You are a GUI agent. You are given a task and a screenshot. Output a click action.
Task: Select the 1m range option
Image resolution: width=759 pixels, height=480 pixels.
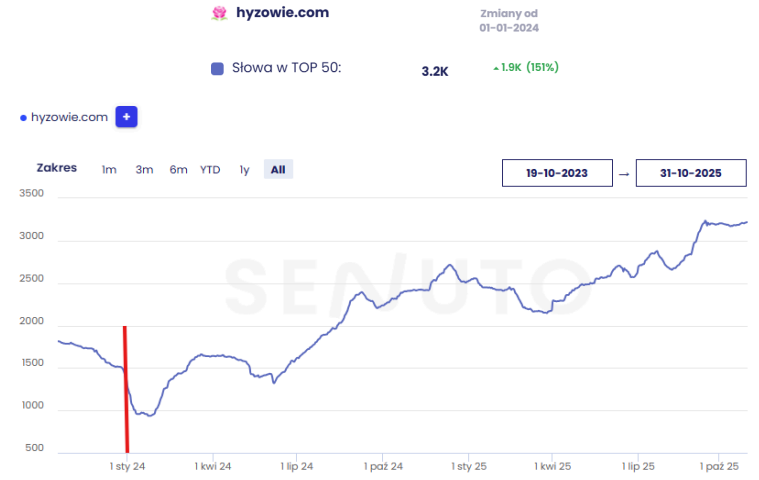109,170
